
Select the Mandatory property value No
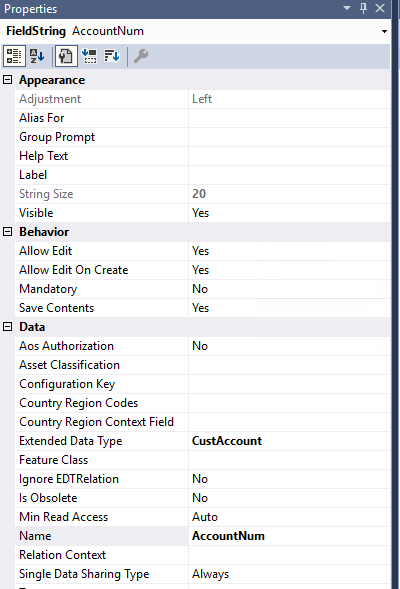[x=289, y=289]
